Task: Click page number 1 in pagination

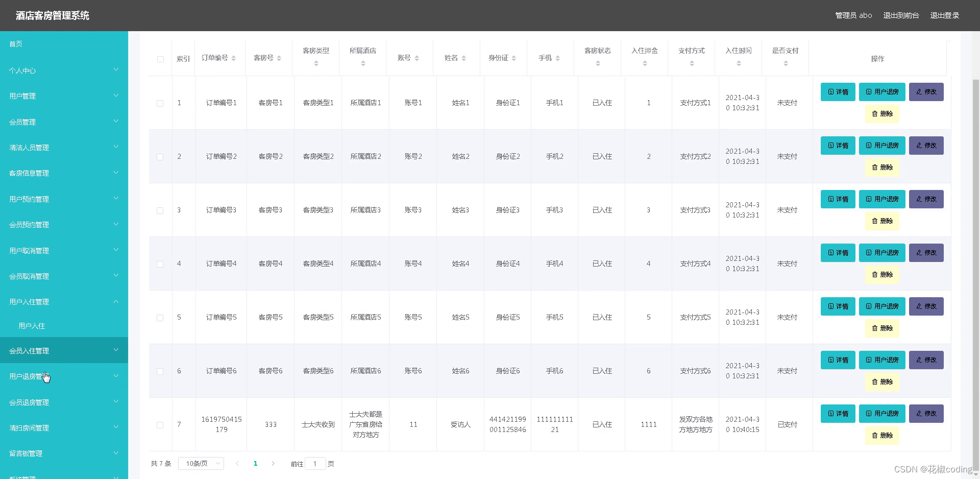Action: tap(255, 464)
